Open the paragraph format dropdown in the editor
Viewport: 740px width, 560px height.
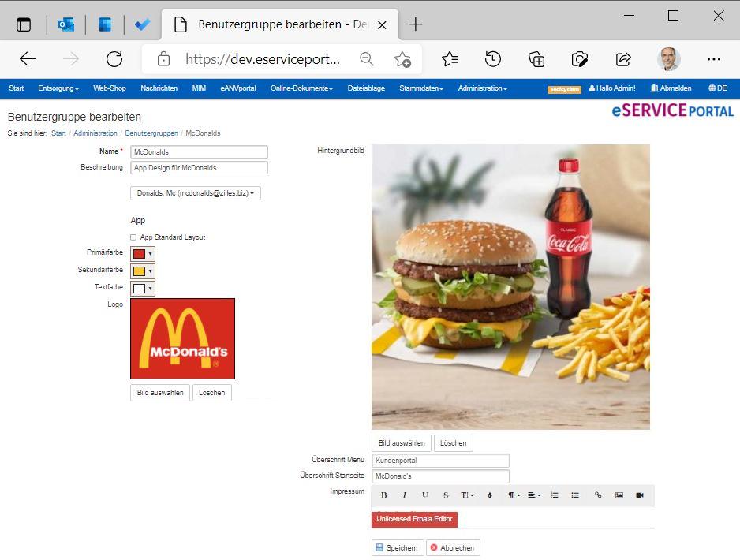coord(514,495)
